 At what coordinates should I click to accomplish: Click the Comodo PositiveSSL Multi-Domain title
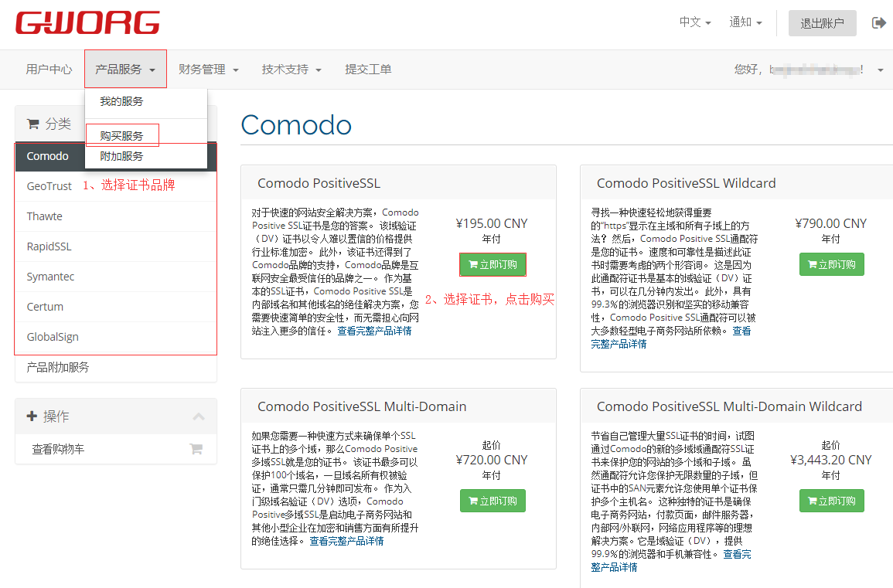[362, 406]
